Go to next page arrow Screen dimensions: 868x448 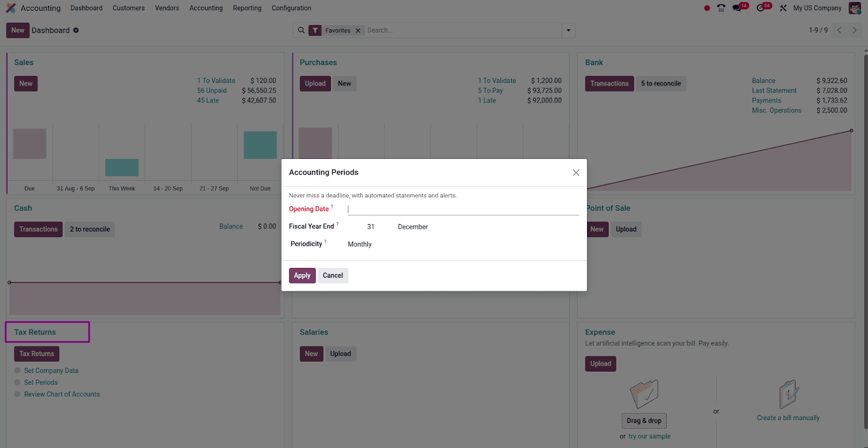(854, 30)
